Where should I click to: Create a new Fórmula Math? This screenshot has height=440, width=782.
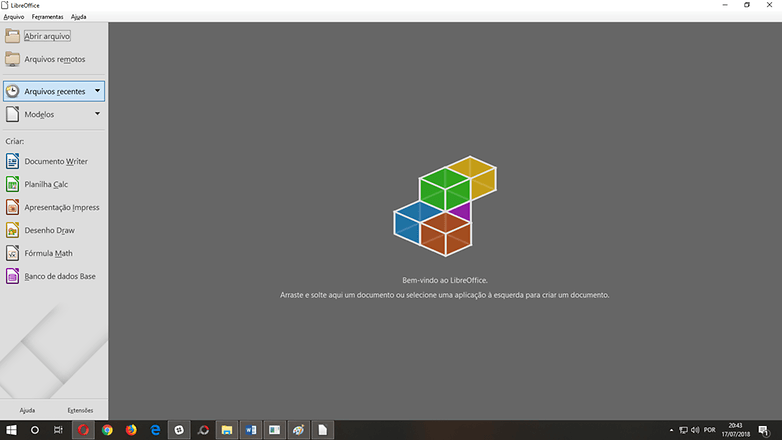pos(39,253)
